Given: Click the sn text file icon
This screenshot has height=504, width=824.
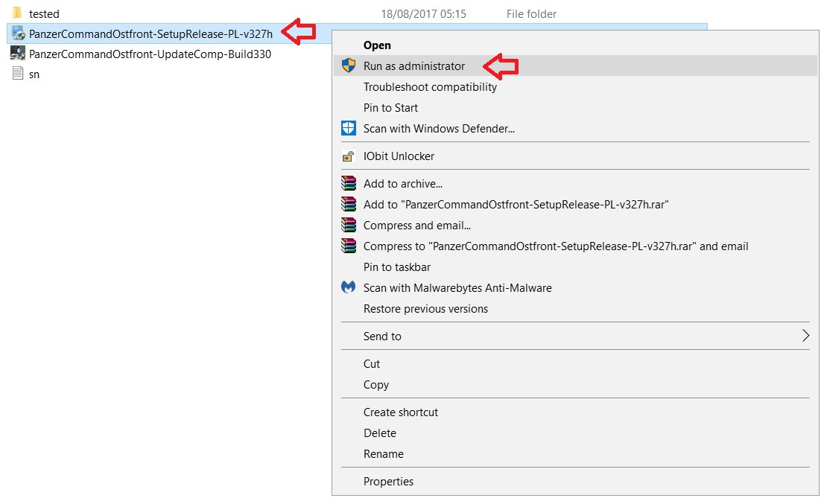Looking at the screenshot, I should [18, 74].
